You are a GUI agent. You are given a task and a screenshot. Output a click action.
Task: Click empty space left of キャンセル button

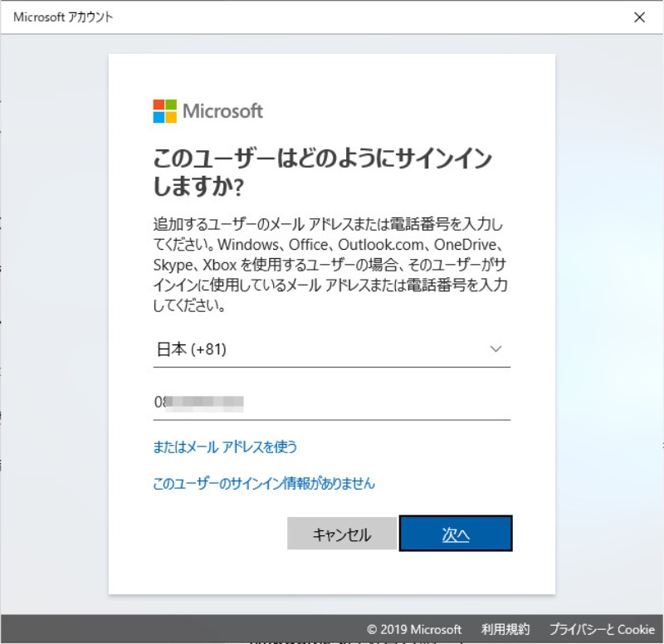(216, 534)
